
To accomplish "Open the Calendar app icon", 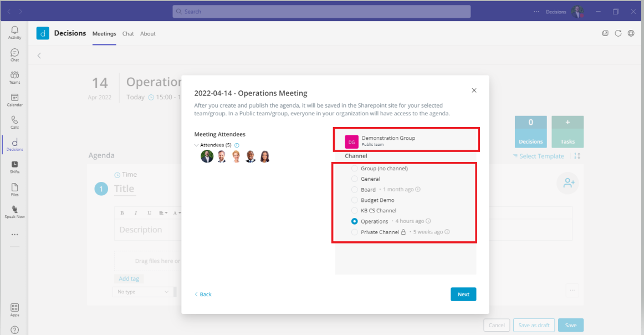I will pos(14,100).
